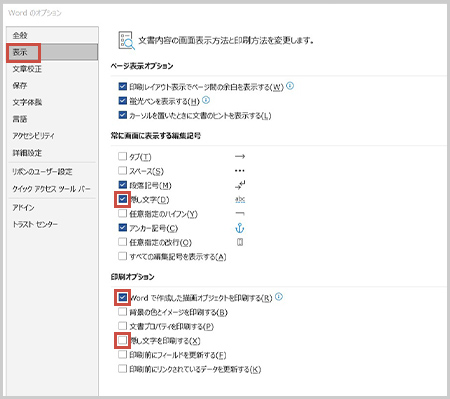The image size is (450, 399).
Task: Uncheck the 段落記号(M) checkbox
Action: [x=123, y=185]
